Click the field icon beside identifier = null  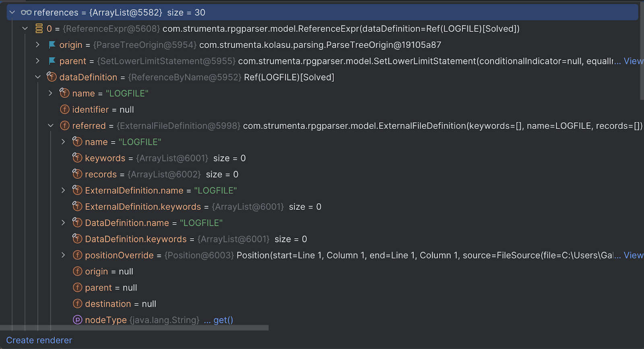click(64, 109)
